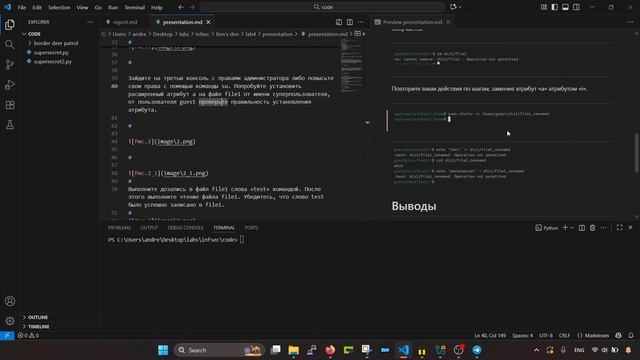This screenshot has height=360, width=640.
Task: Open status bar notifications bell
Action: click(631, 336)
